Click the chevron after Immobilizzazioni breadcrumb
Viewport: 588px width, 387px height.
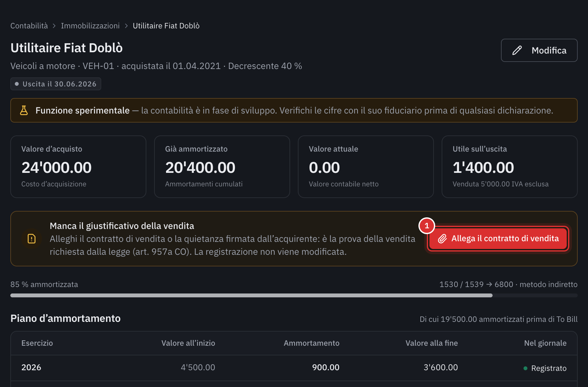[126, 26]
